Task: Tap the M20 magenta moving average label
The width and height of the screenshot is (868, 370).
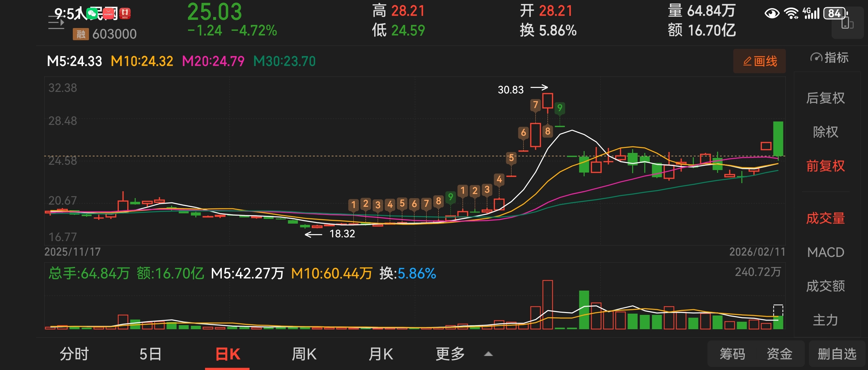Action: (213, 61)
